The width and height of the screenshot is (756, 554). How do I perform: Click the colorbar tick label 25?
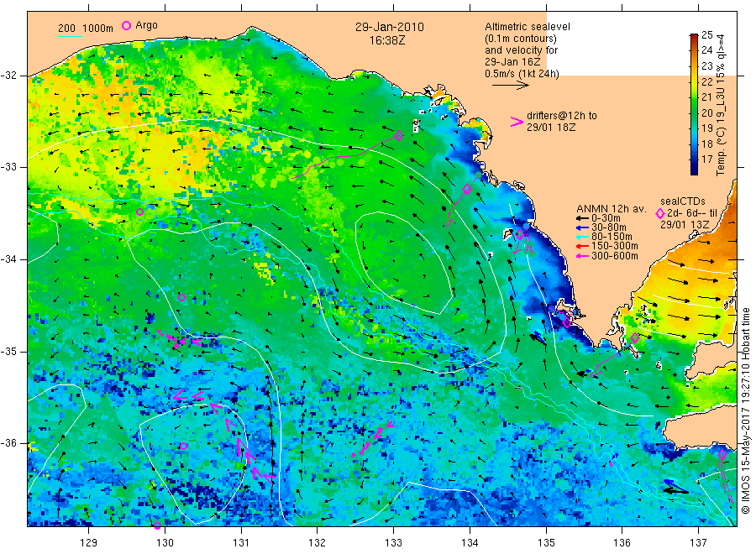pos(706,34)
